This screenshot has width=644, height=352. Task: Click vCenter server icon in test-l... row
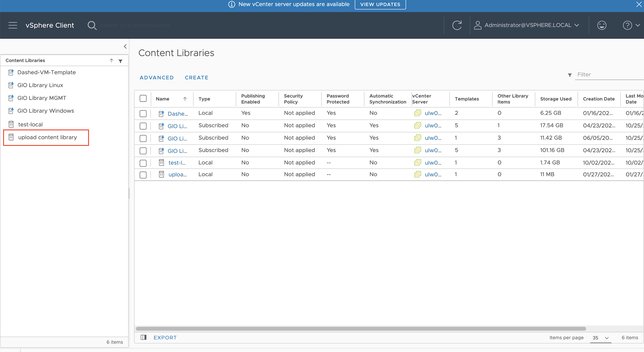tap(417, 163)
